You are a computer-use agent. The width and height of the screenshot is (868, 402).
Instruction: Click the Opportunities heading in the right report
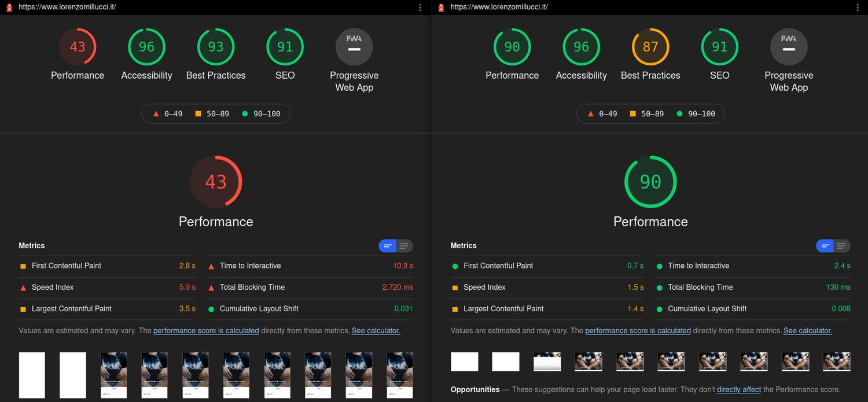tap(475, 389)
